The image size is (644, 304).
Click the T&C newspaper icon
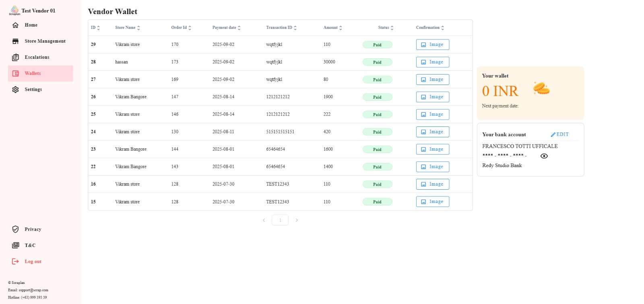15,245
